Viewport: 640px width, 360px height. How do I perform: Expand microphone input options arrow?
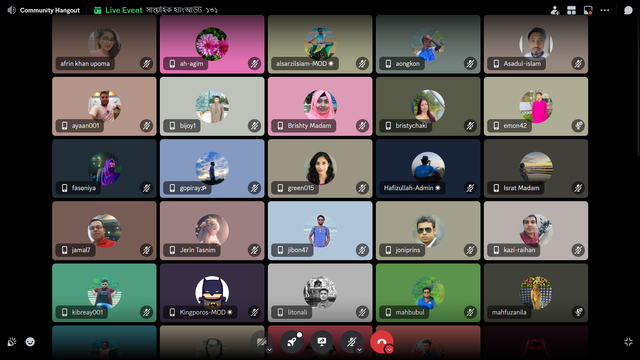coord(359,349)
